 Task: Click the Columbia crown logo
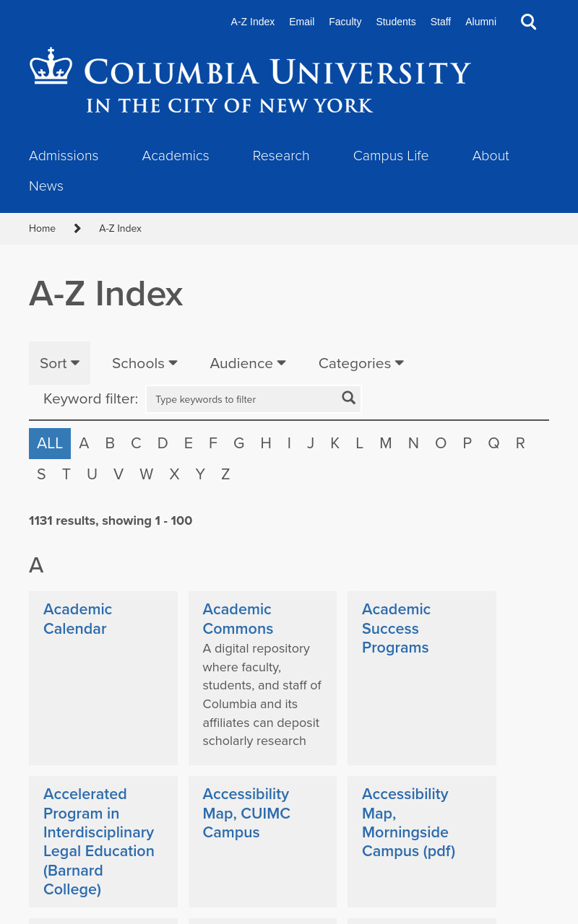pos(51,66)
